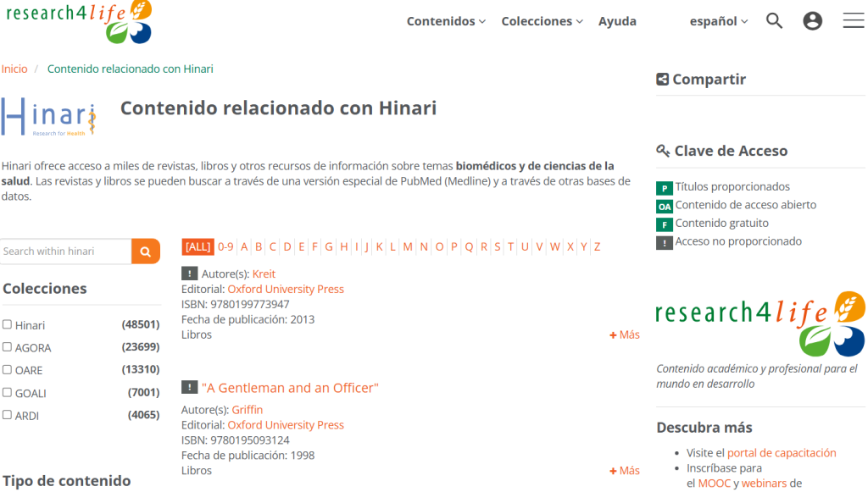This screenshot has width=868, height=492.
Task: Click the Compartir share icon
Action: 662,79
